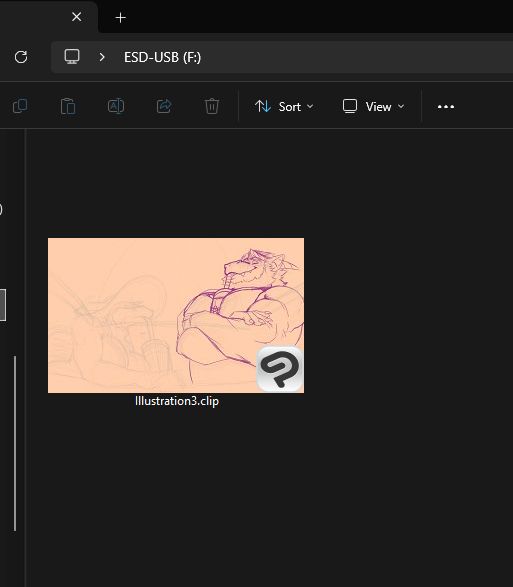
Task: Click the Illustration3.clip file name label
Action: tap(177, 401)
